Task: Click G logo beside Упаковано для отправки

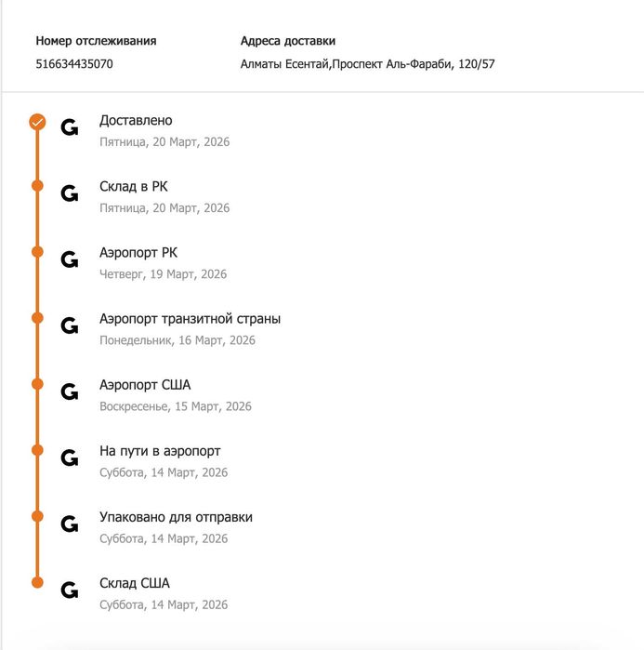Action: coord(70,524)
